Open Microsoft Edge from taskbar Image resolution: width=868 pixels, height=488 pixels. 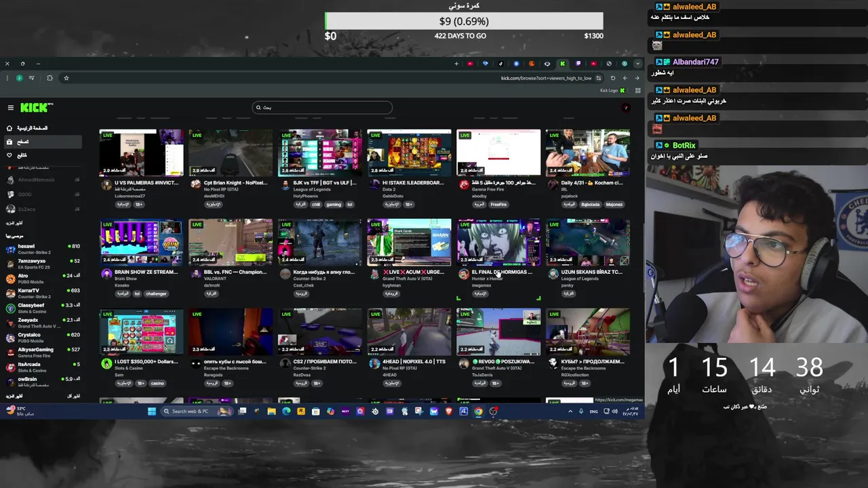pyautogui.click(x=286, y=411)
